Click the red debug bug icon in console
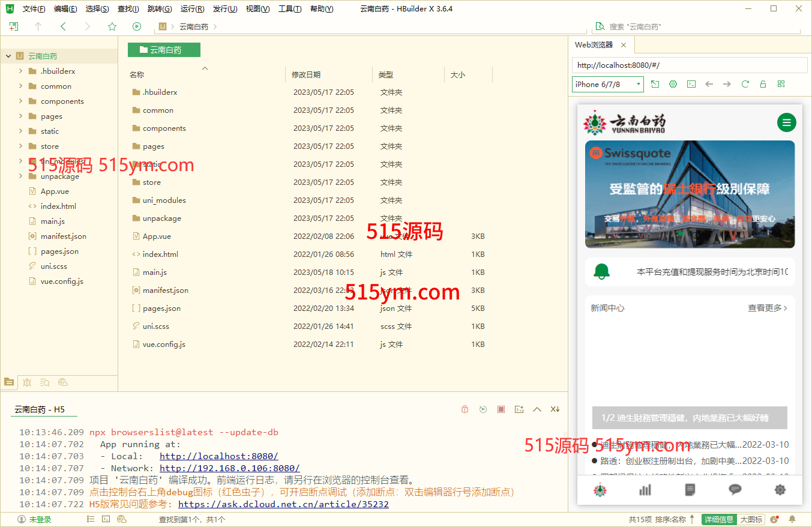The height and width of the screenshot is (527, 812). [x=465, y=409]
